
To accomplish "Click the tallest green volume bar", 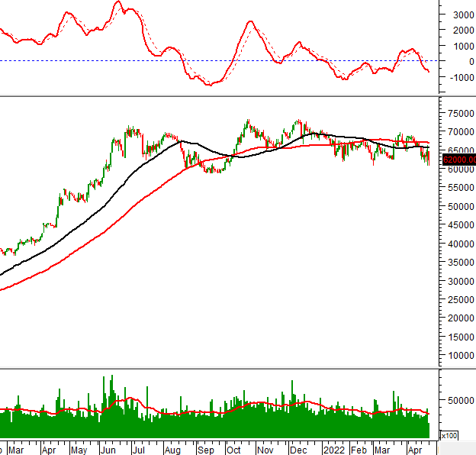I will (x=111, y=397).
